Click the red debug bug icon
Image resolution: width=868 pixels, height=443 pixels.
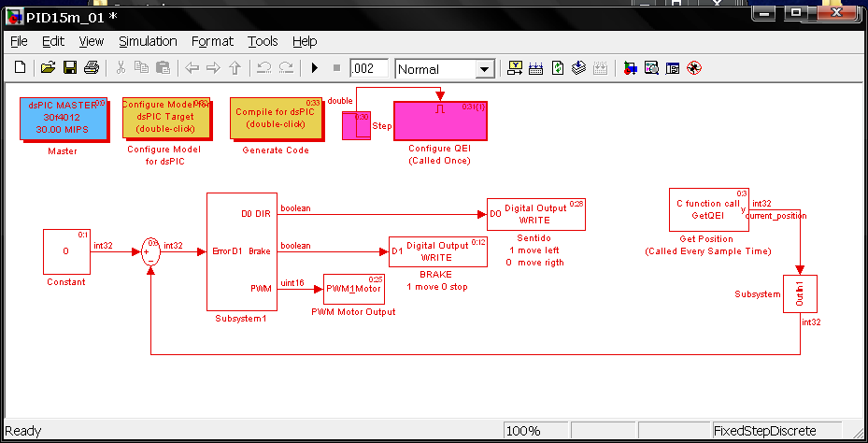(693, 68)
